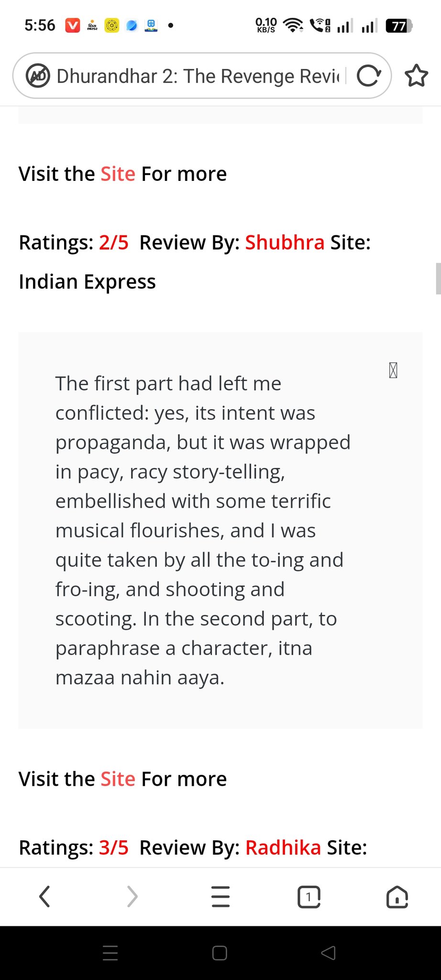The width and height of the screenshot is (441, 980).
Task: Reload the Dhurandhar 2 review page
Action: click(369, 76)
